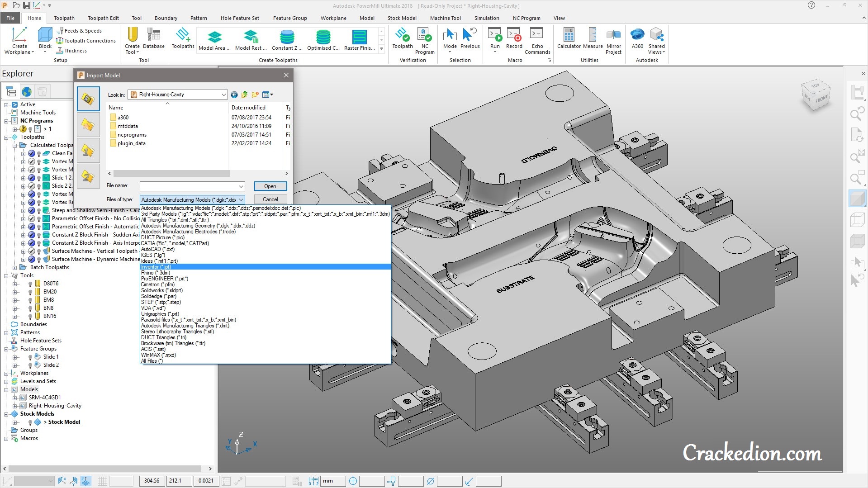This screenshot has height=488, width=868.
Task: Create new folder in Import Model dialog
Action: click(x=255, y=95)
